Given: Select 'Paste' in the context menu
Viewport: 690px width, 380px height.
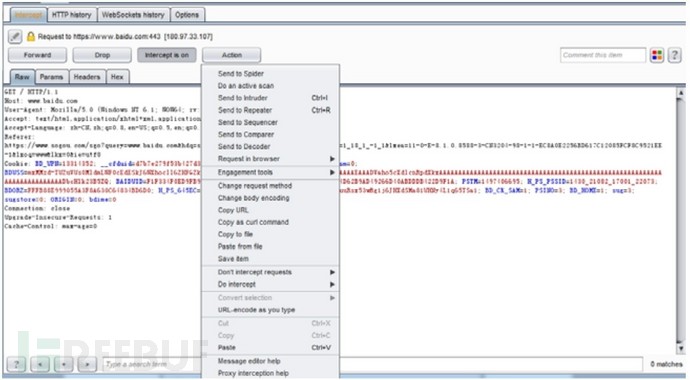Looking at the screenshot, I should [x=271, y=348].
